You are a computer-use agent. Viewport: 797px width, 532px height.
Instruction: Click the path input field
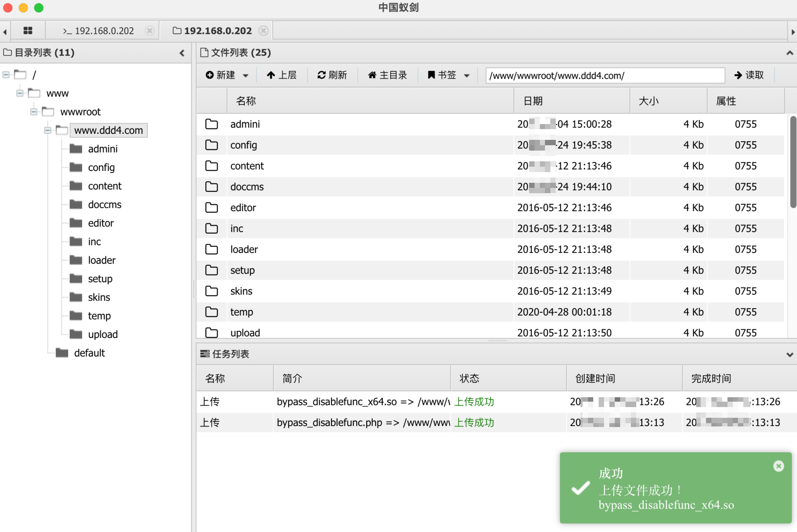605,75
